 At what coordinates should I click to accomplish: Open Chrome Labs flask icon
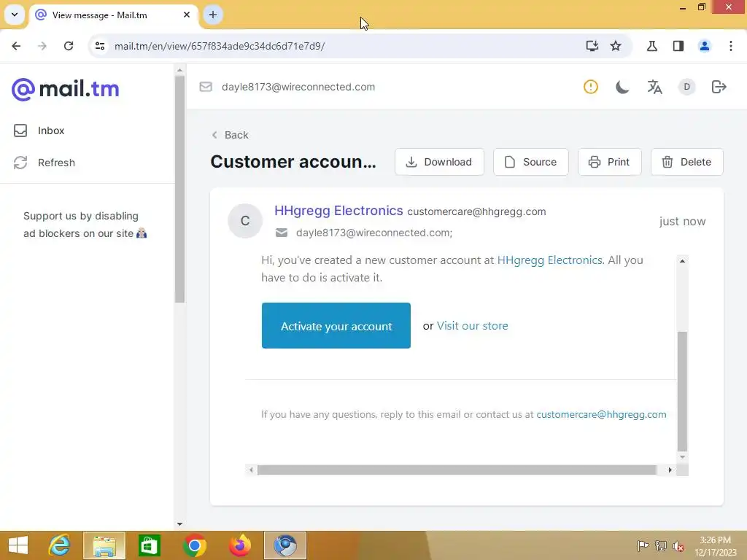click(652, 46)
